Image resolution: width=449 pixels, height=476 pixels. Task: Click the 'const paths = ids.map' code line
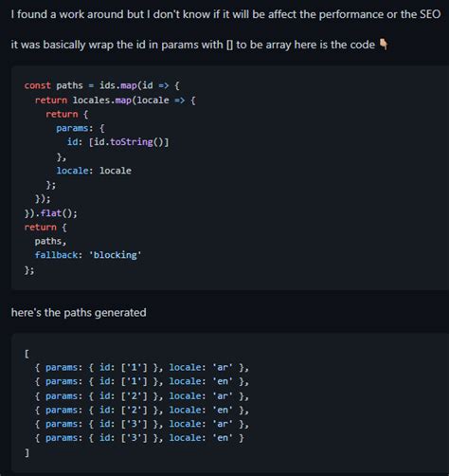tap(101, 85)
